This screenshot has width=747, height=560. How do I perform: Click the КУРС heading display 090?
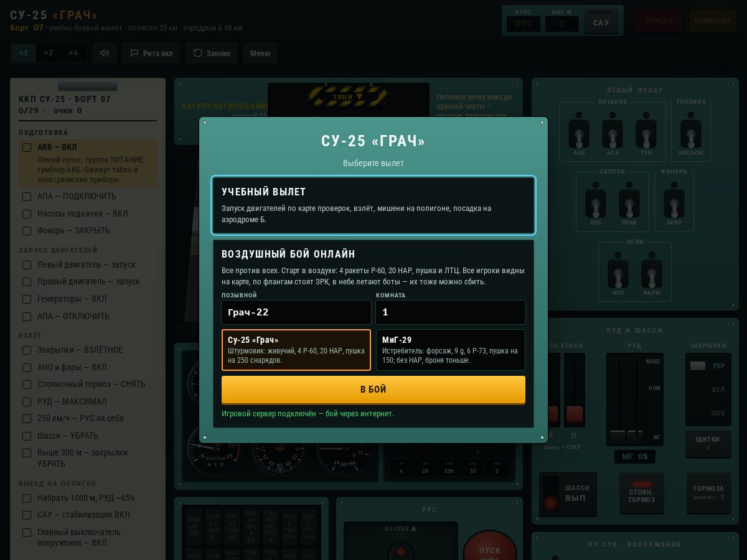(523, 24)
